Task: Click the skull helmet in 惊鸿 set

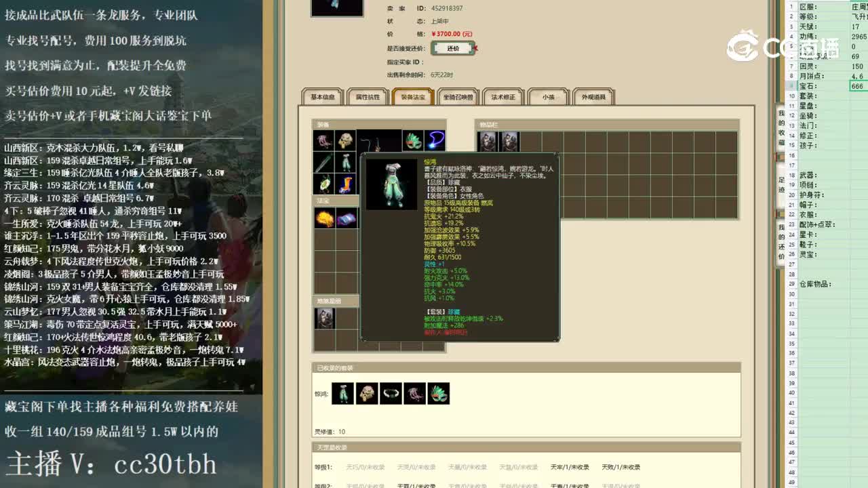Action: point(367,394)
